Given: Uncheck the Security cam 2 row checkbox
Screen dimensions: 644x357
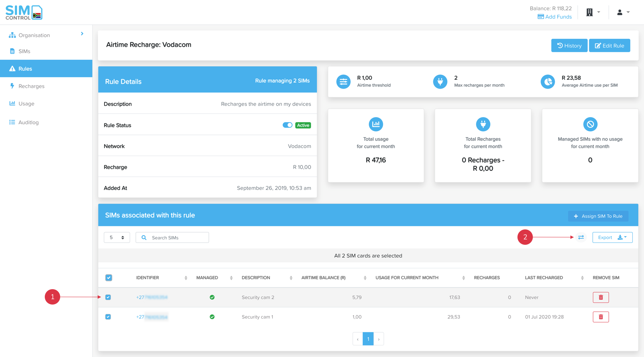Looking at the screenshot, I should point(108,297).
